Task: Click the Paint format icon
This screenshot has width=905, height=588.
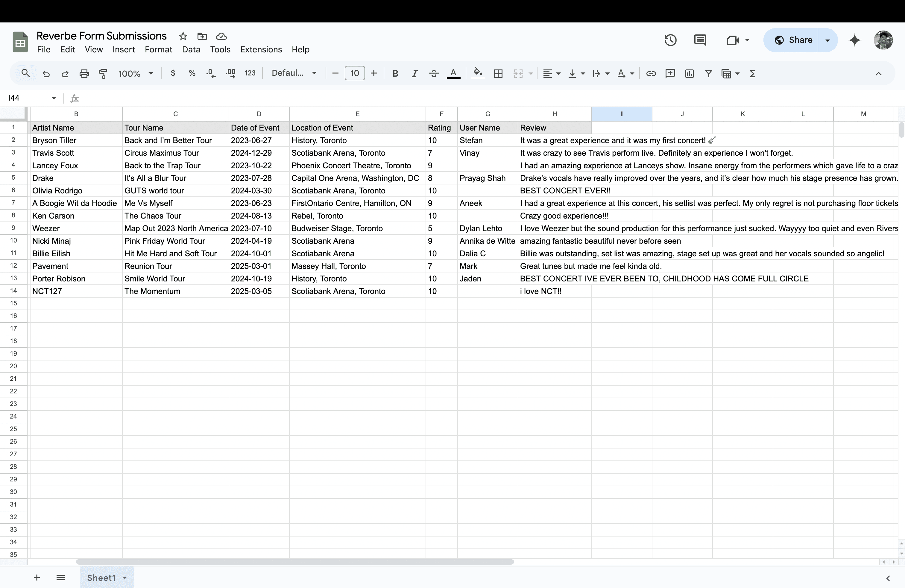Action: point(103,73)
